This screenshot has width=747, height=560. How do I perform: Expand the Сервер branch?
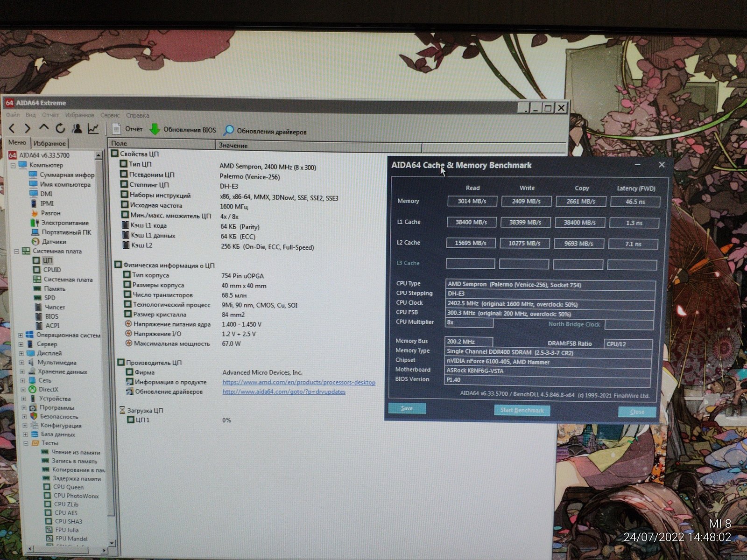click(x=21, y=344)
